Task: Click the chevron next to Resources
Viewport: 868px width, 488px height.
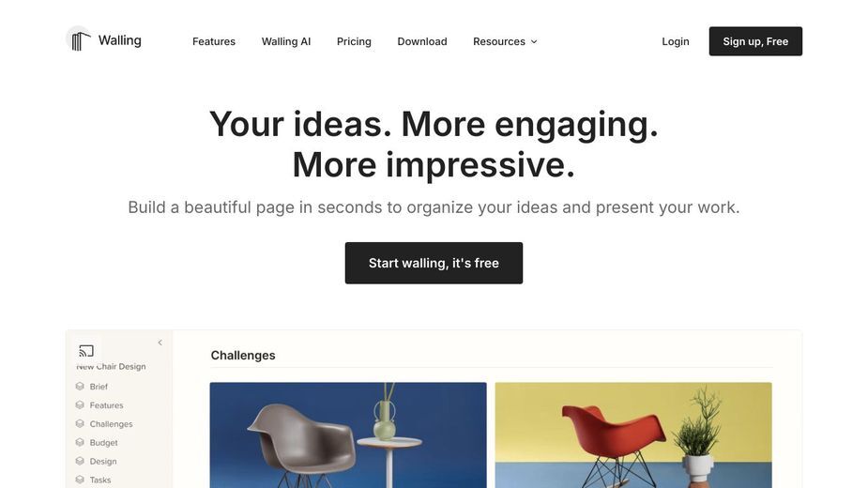Action: coord(534,41)
